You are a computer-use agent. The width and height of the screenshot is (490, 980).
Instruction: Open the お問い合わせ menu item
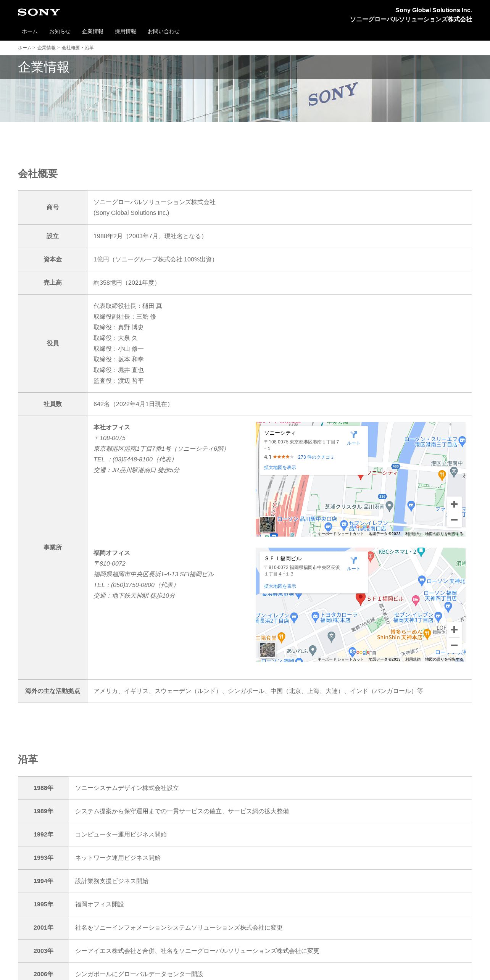coord(163,32)
